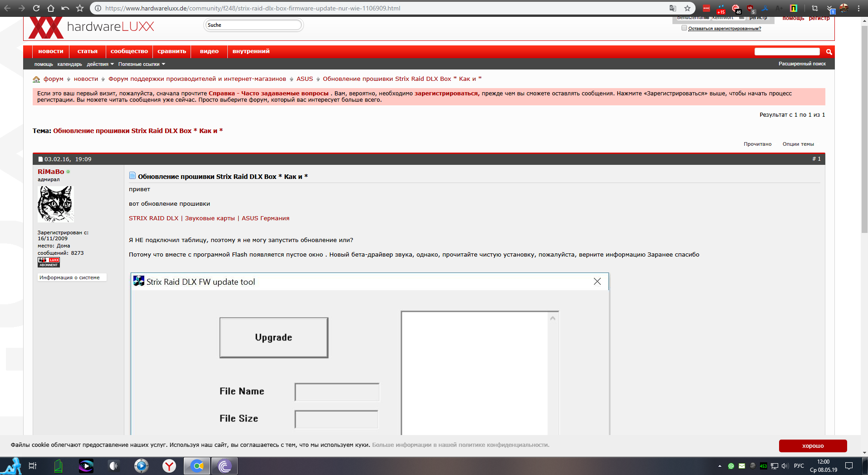
Task: Open network status icon in system tray
Action: click(775, 466)
